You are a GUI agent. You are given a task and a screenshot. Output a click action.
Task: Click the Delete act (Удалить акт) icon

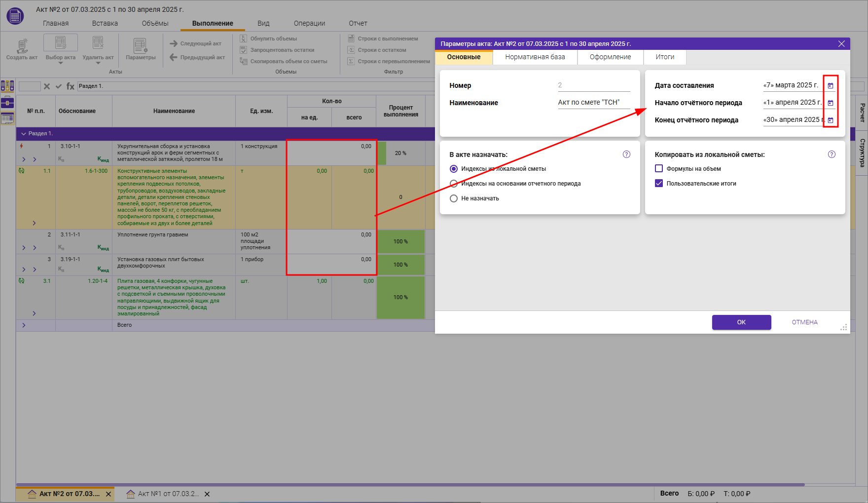click(98, 44)
